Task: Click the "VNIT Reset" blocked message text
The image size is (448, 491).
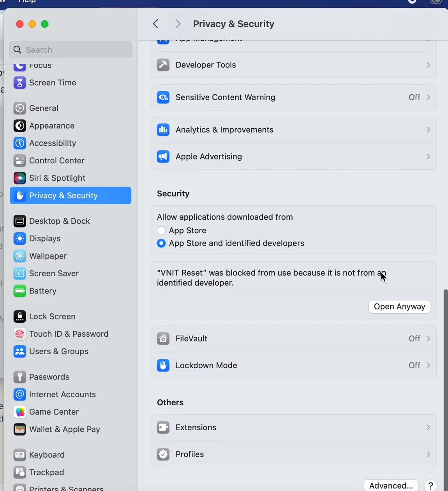Action: click(271, 278)
